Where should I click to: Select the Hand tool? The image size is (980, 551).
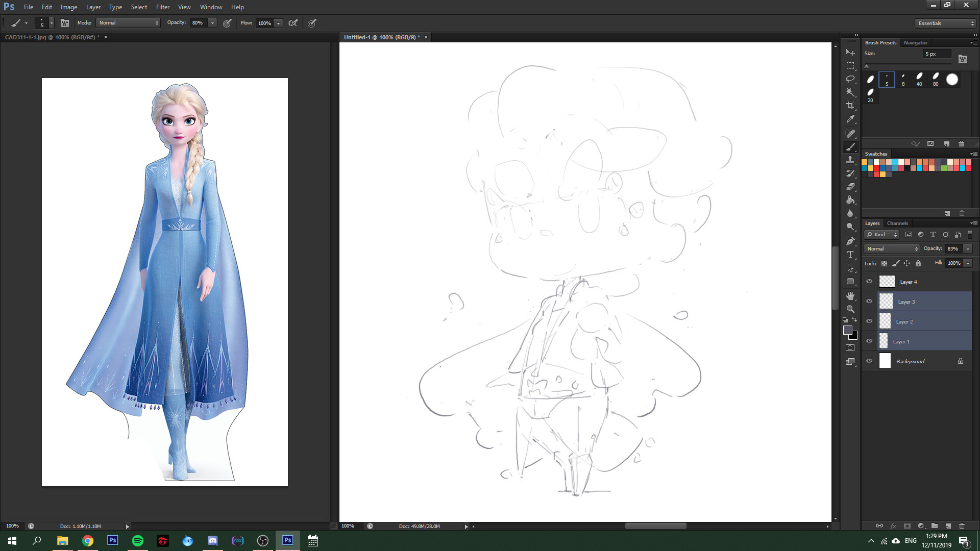click(x=850, y=296)
